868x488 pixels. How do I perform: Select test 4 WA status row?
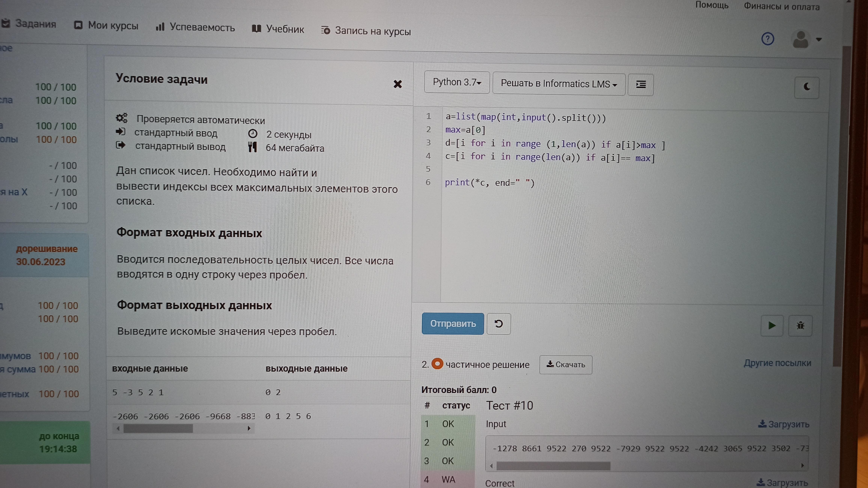point(448,479)
